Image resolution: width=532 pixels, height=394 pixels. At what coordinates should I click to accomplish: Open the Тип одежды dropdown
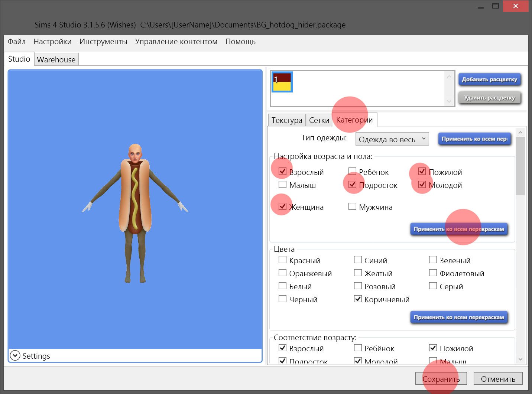click(392, 139)
